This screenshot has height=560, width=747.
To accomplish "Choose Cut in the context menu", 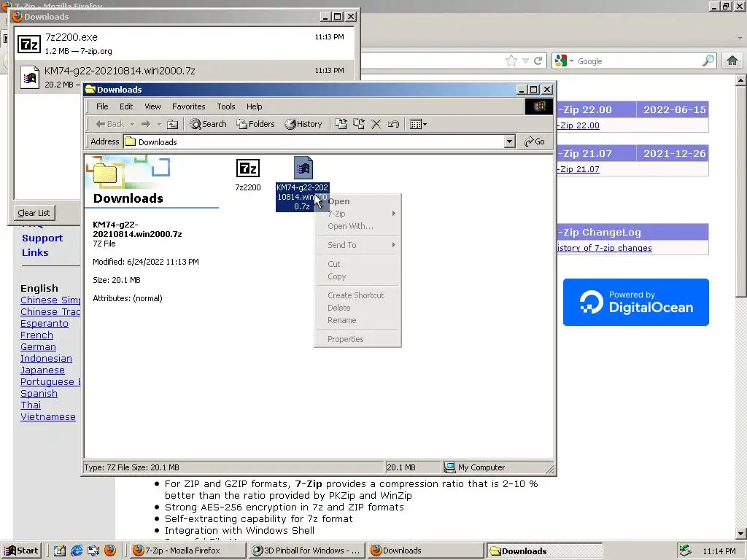I will [357, 264].
